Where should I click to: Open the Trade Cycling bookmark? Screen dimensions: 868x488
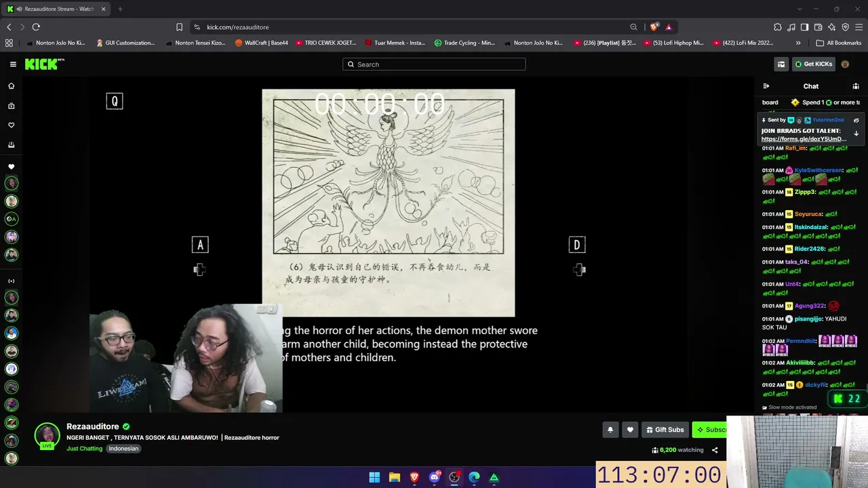coord(465,43)
